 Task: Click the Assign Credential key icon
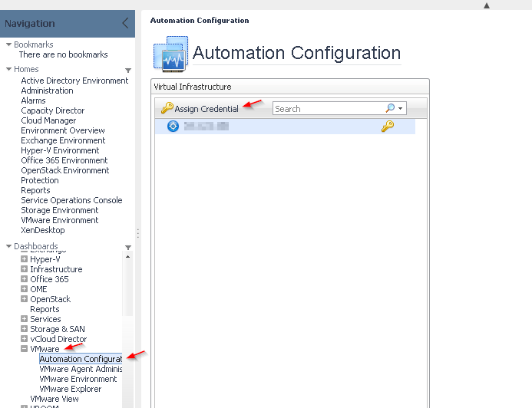pyautogui.click(x=167, y=108)
